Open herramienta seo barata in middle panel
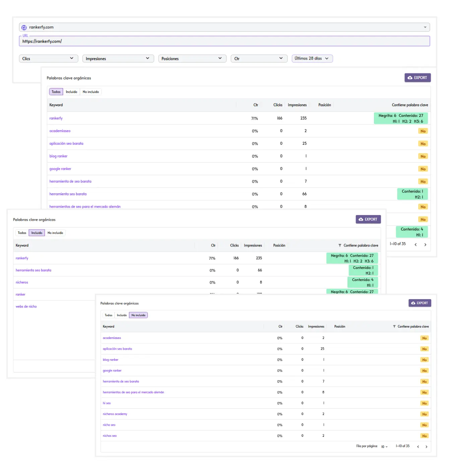This screenshot has width=449, height=476. [x=34, y=270]
